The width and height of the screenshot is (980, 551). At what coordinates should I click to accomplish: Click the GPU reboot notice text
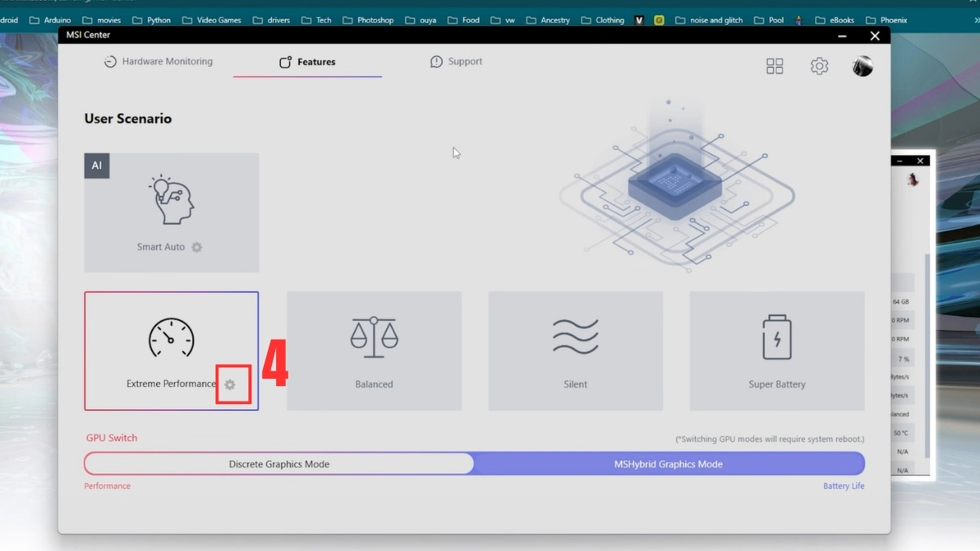(x=769, y=439)
